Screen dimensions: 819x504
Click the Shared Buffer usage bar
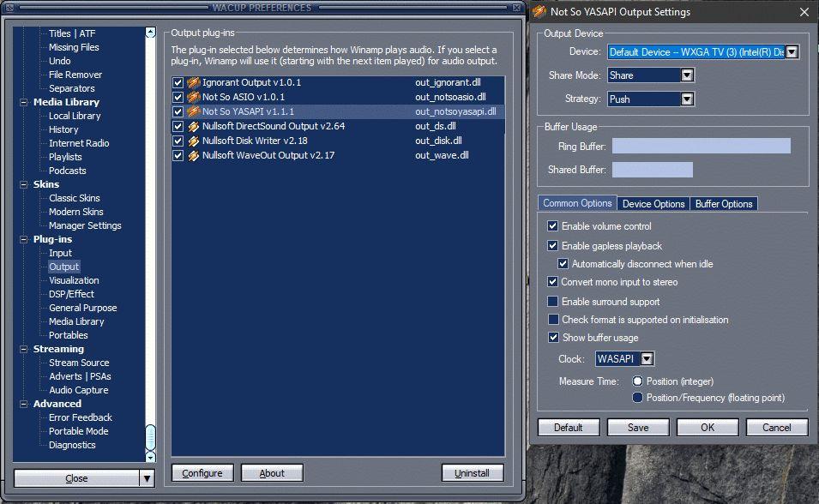coord(653,169)
